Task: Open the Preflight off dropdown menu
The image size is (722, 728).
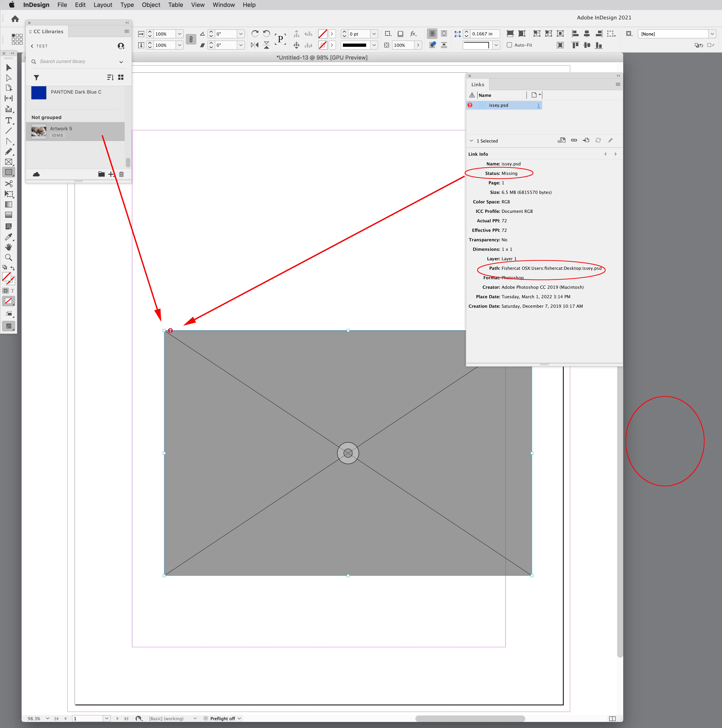Action: coord(239,719)
